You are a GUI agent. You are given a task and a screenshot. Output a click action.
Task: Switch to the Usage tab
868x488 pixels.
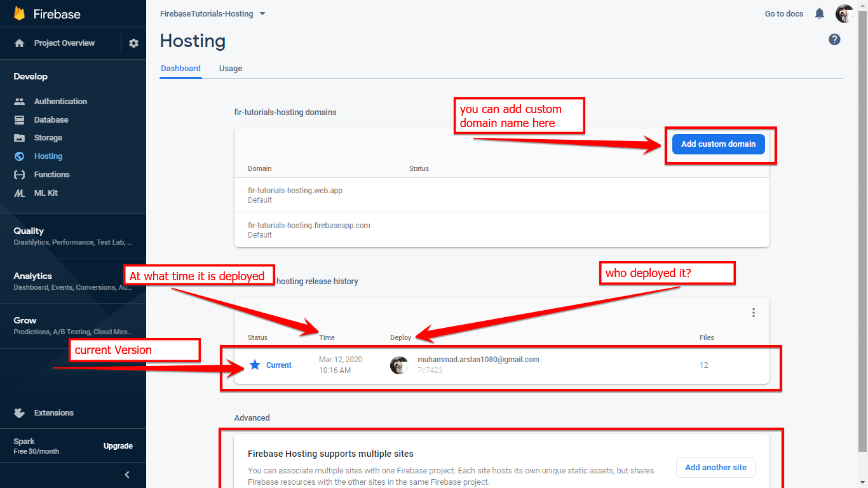[231, 69]
